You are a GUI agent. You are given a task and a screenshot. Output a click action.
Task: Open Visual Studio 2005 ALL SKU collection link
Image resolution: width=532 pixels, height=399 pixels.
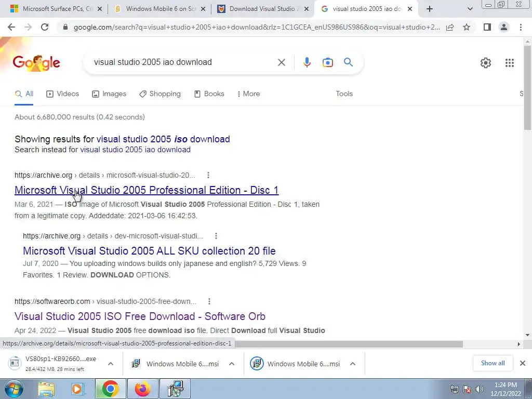149,251
